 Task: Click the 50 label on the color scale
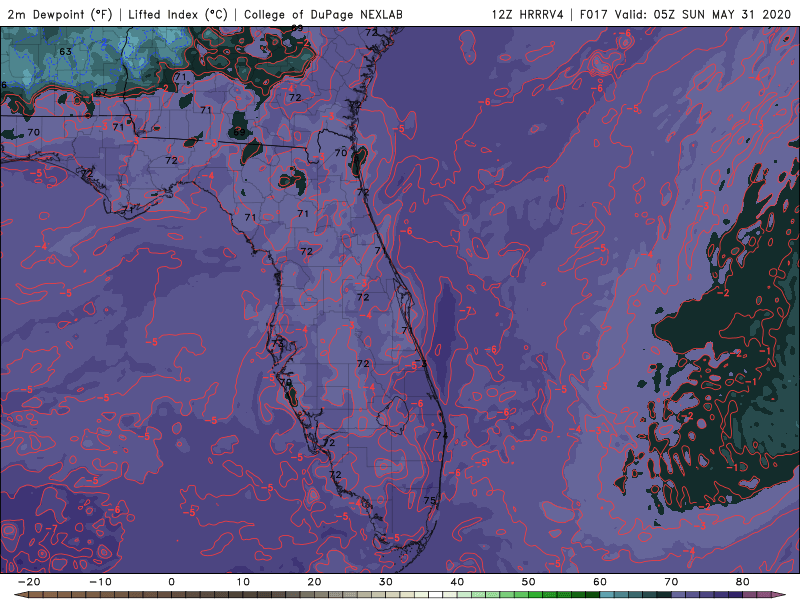[x=529, y=582]
